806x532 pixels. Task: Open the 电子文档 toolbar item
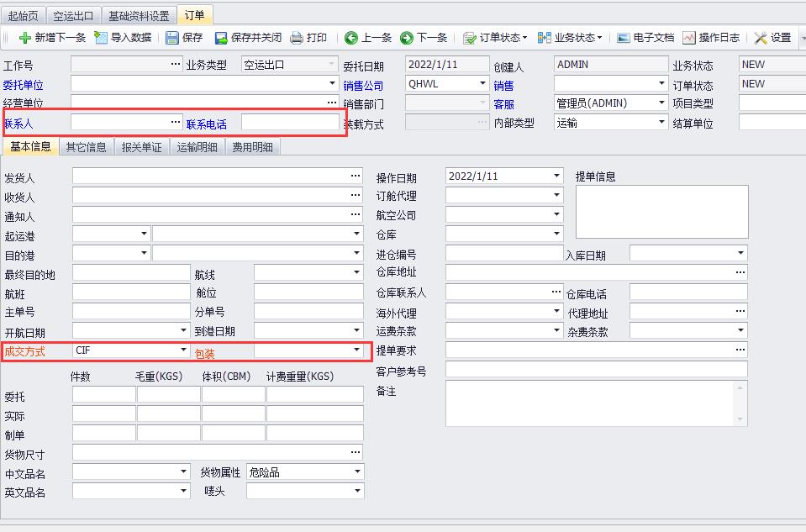645,38
